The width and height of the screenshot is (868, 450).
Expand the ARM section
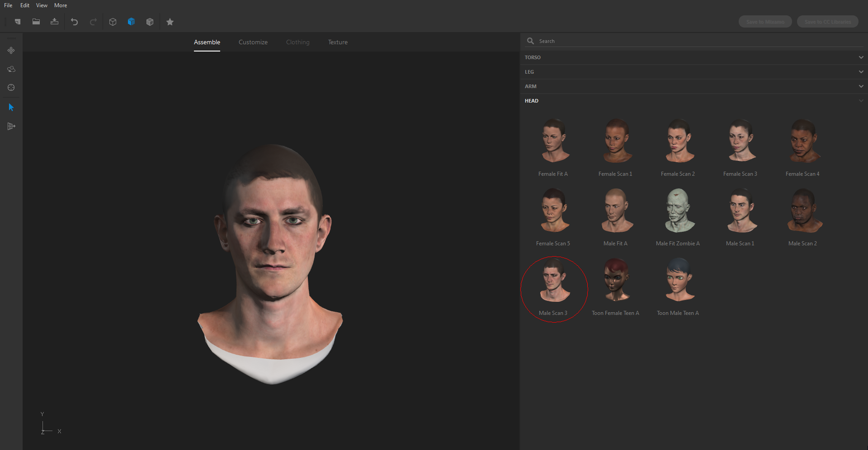click(x=861, y=86)
